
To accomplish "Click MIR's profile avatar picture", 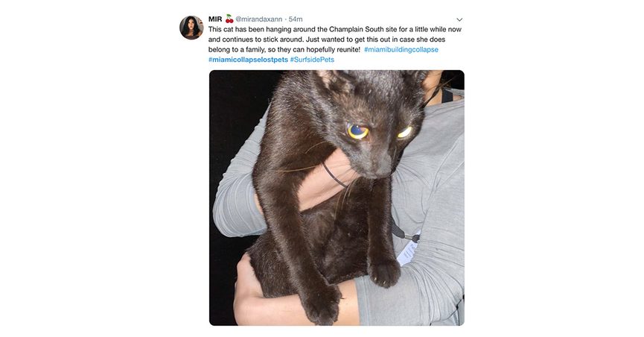I will [x=191, y=28].
